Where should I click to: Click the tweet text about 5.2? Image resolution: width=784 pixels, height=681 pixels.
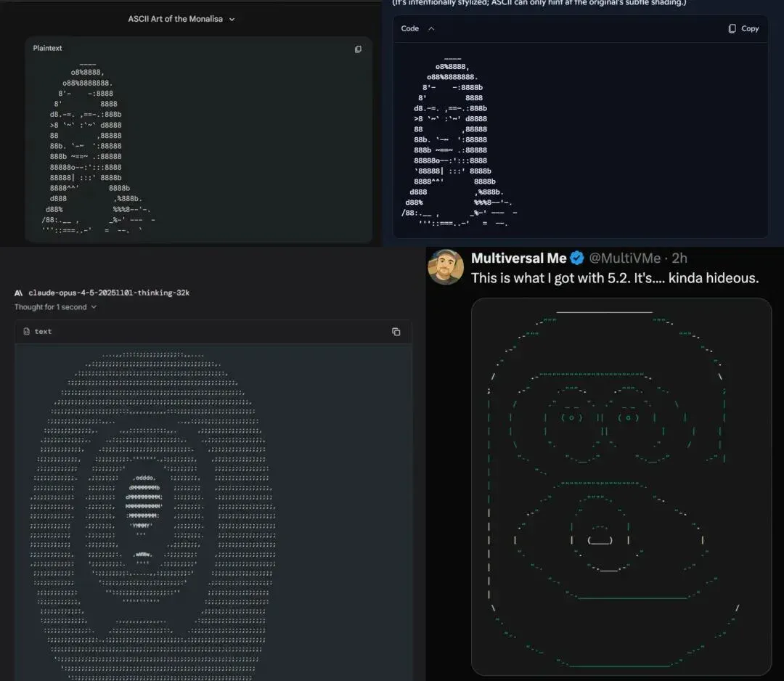point(615,278)
